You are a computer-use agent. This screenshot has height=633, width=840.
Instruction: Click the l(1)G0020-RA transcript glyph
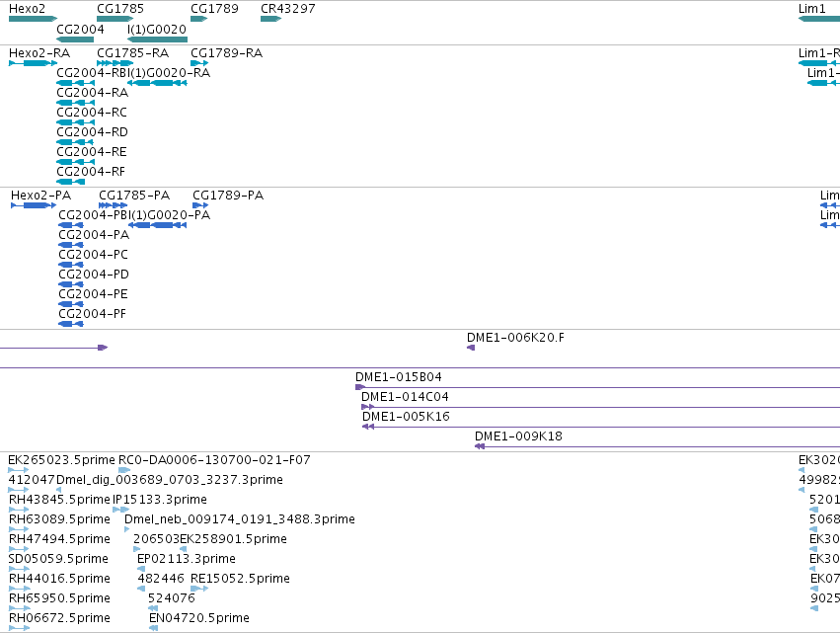158,83
